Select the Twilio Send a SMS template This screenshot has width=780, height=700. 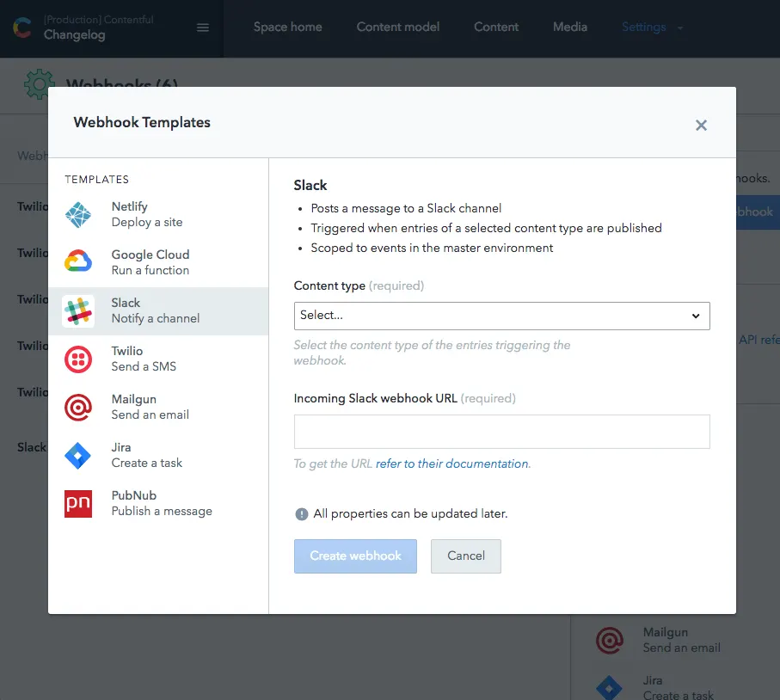[158, 359]
